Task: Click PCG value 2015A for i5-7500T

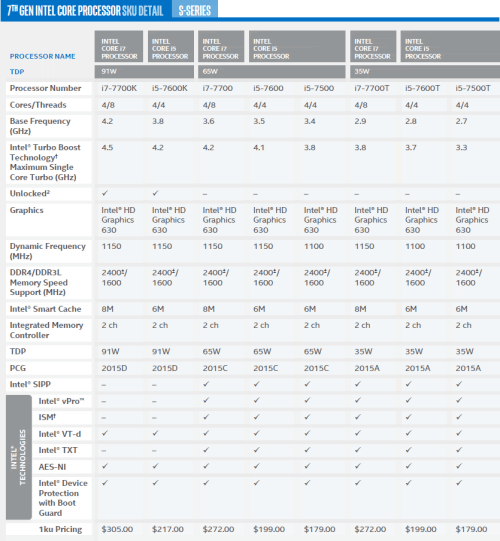Action: pyautogui.click(x=468, y=368)
